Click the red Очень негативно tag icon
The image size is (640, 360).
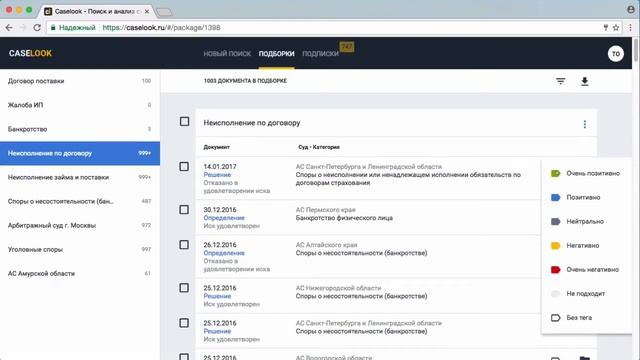pos(556,270)
